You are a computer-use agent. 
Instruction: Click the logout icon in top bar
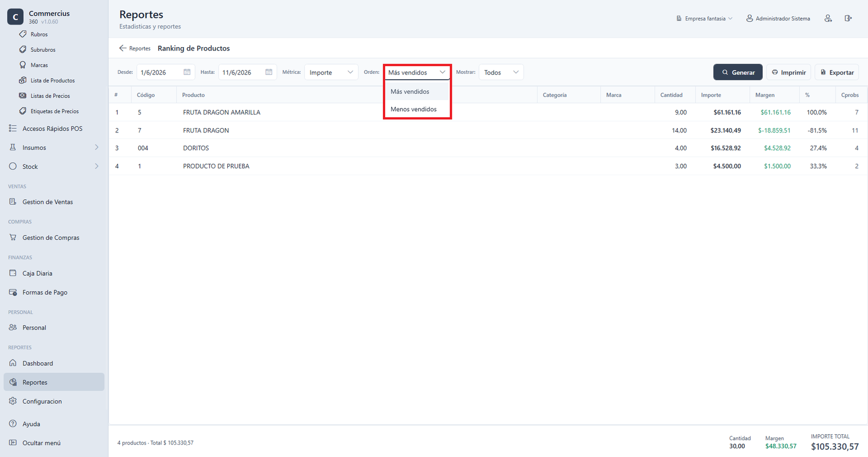click(848, 18)
